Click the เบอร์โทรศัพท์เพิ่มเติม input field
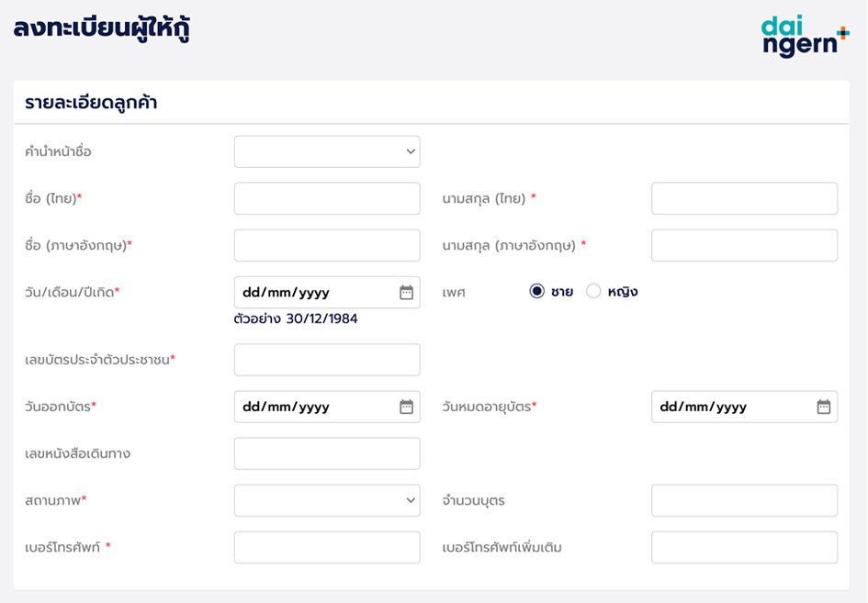This screenshot has width=868, height=603. point(744,547)
